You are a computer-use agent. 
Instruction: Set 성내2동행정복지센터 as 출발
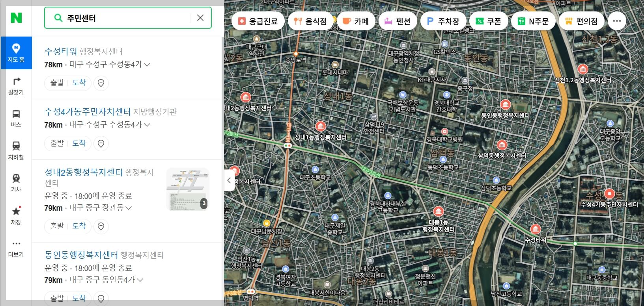pyautogui.click(x=57, y=226)
